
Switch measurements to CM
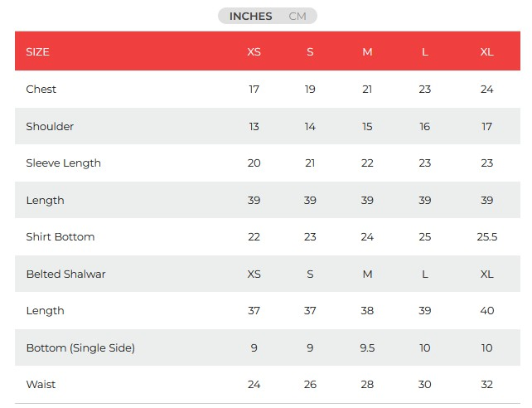297,16
